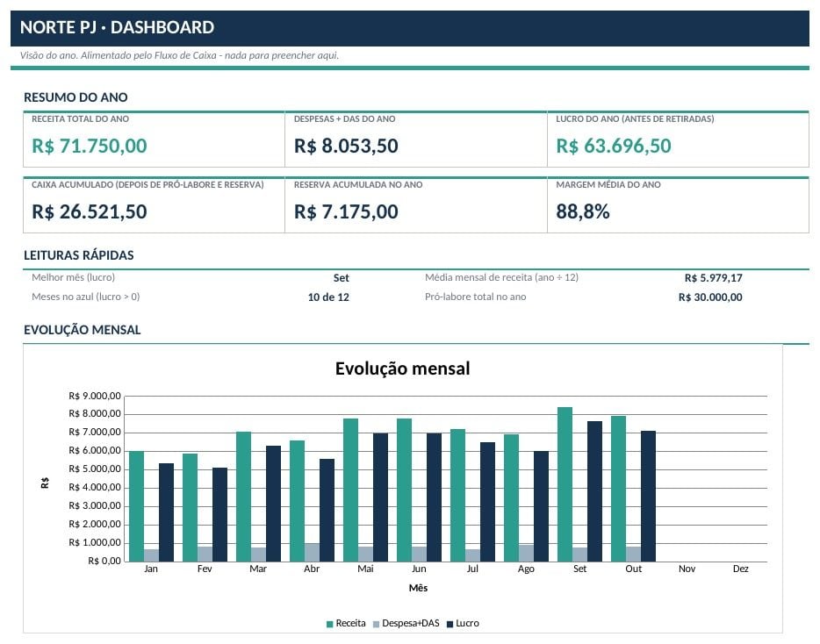This screenshot has width=820, height=644.
Task: Click the Fev Receita bar
Action: 190,508
